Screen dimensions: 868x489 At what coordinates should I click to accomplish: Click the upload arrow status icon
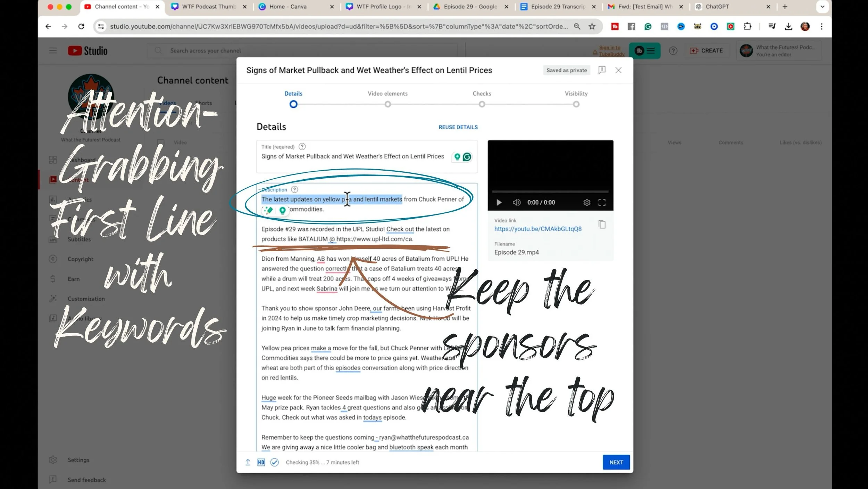click(x=248, y=462)
